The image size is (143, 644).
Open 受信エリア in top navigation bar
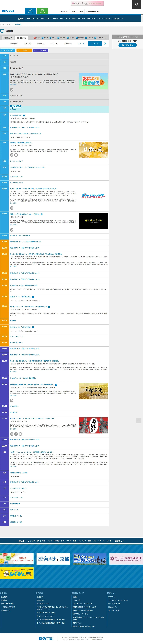tap(119, 18)
